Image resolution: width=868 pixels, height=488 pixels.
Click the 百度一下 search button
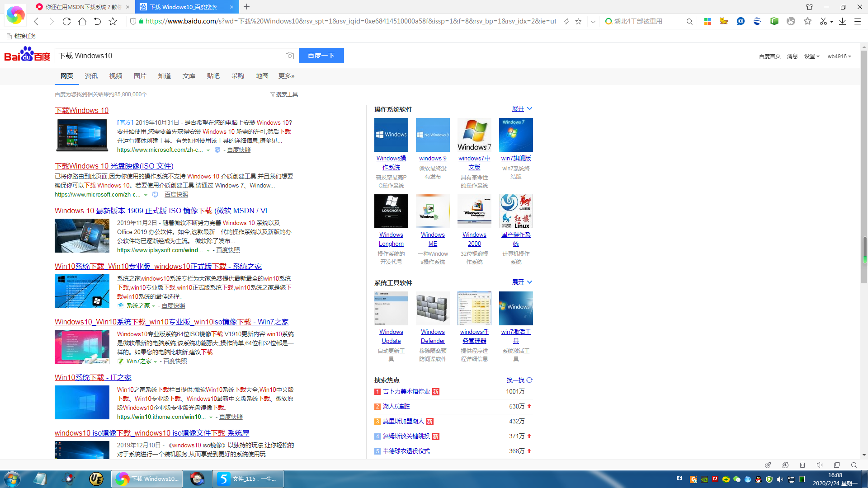pyautogui.click(x=321, y=56)
